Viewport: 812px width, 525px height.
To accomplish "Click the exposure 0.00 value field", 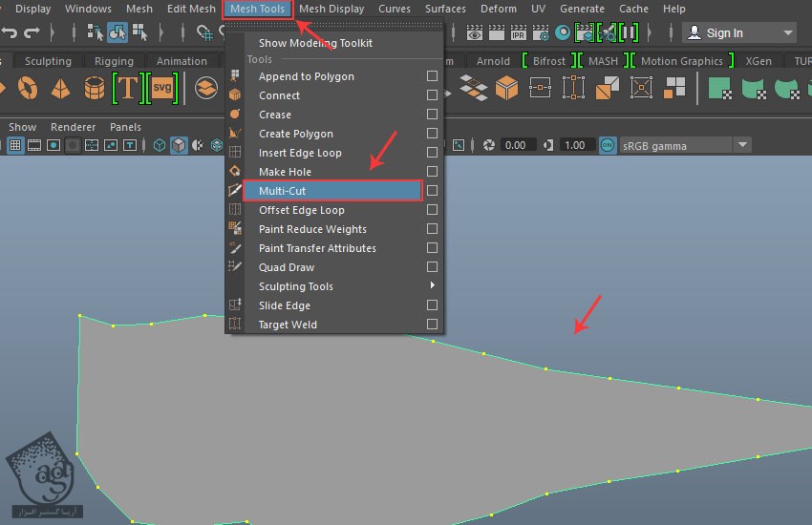I will pos(516,145).
